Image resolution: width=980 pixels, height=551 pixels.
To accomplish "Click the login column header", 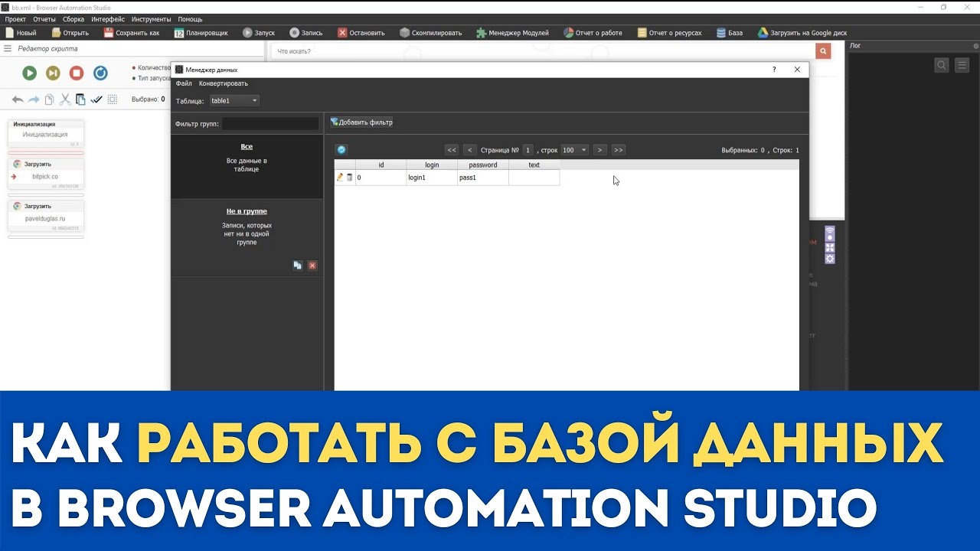I will click(x=432, y=165).
